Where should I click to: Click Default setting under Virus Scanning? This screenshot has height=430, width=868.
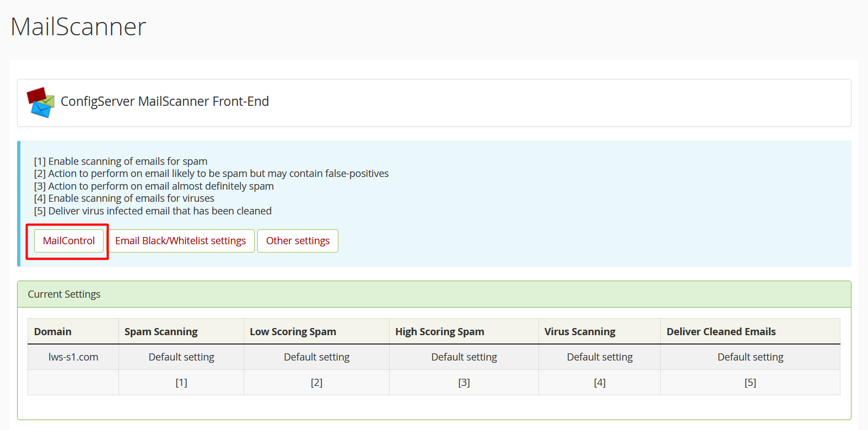[600, 357]
